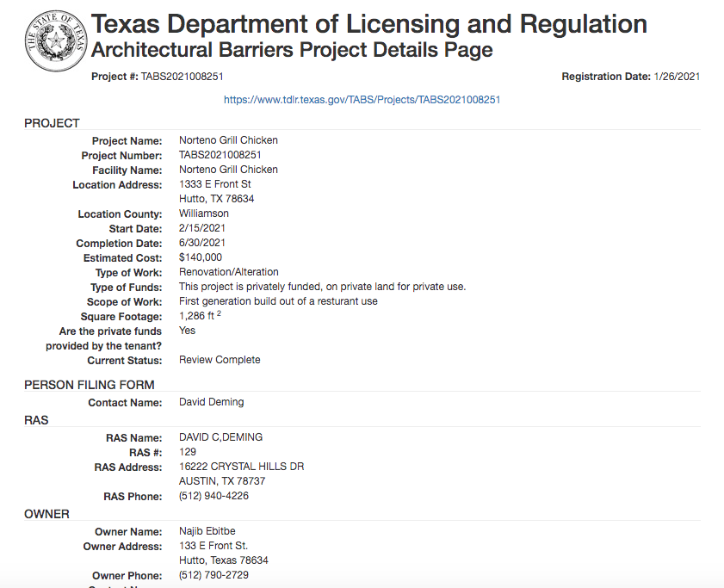Viewport: 724px width, 588px height.
Task: Click the PROJECT section header
Action: tap(52, 123)
